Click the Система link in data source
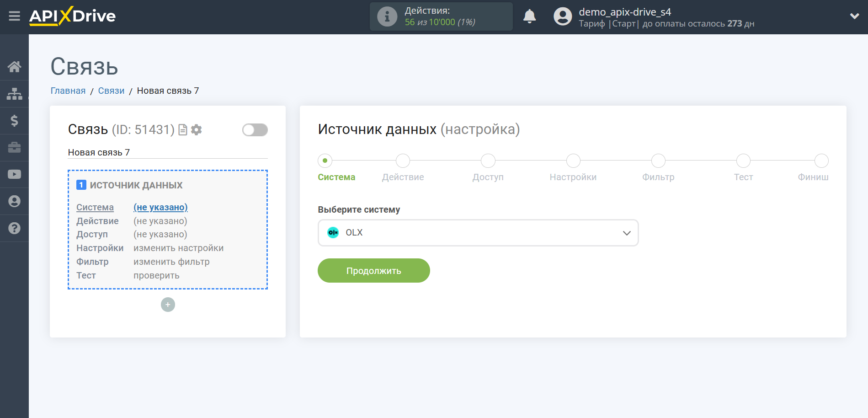The width and height of the screenshot is (868, 418). coord(95,207)
